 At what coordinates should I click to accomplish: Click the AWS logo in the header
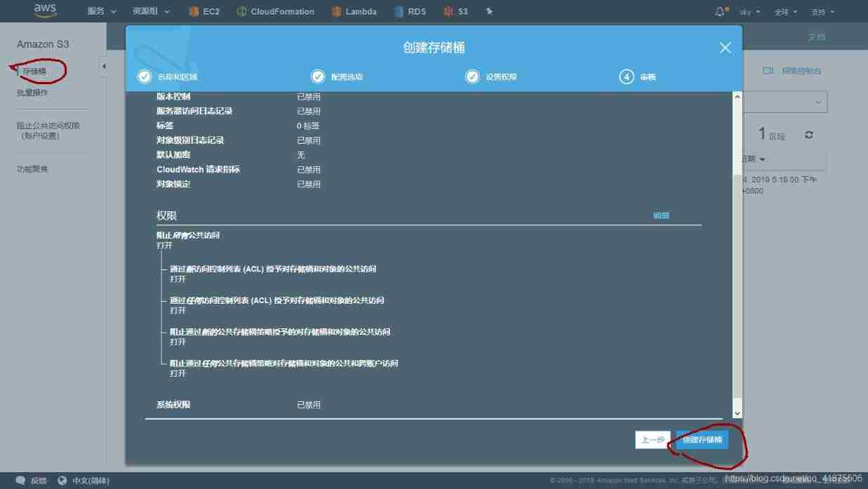pos(45,11)
